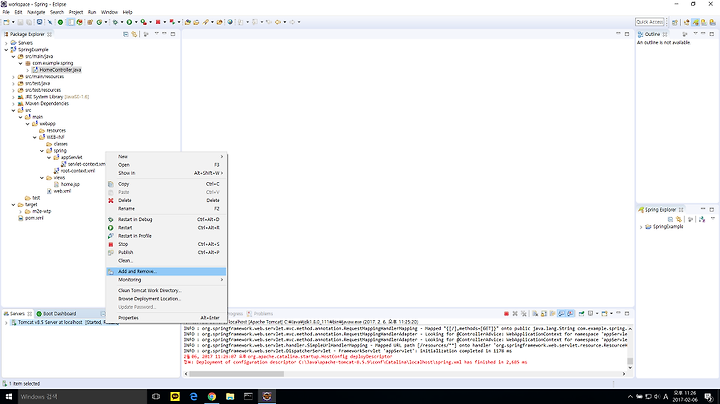The height and width of the screenshot is (404, 720).
Task: Toggle the highlighted toolbar button beside the green circle
Action: tap(71, 22)
